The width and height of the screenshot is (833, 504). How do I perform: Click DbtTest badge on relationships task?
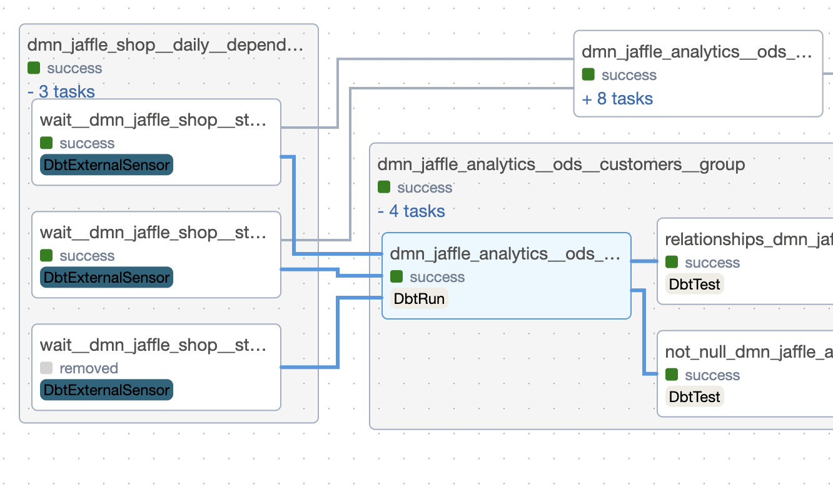tap(694, 284)
